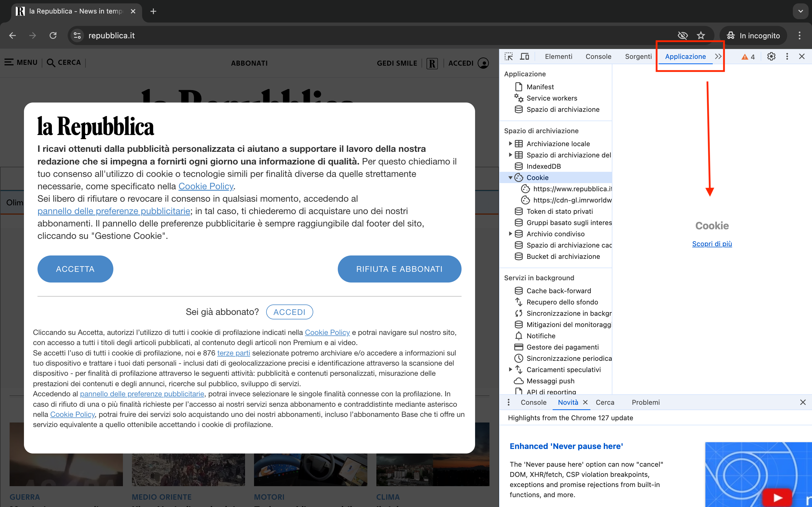
Task: Switch to the Console tab
Action: click(x=598, y=56)
